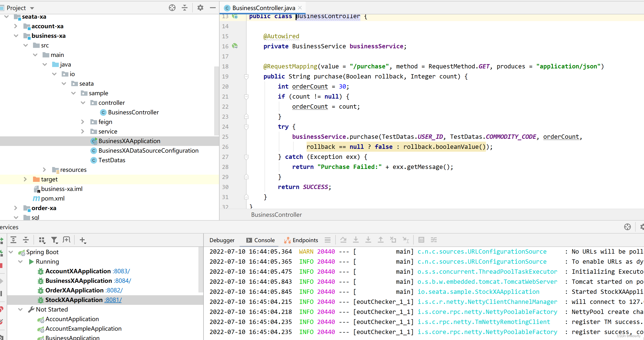Image resolution: width=644 pixels, height=340 pixels.
Task: Click the Project tree vertical scrollbar
Action: pos(216,101)
